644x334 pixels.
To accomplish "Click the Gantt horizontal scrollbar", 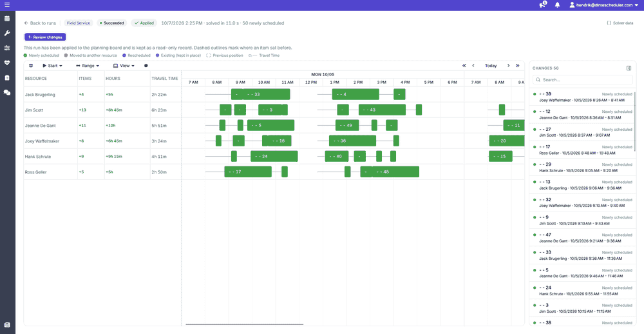I will (x=244, y=324).
